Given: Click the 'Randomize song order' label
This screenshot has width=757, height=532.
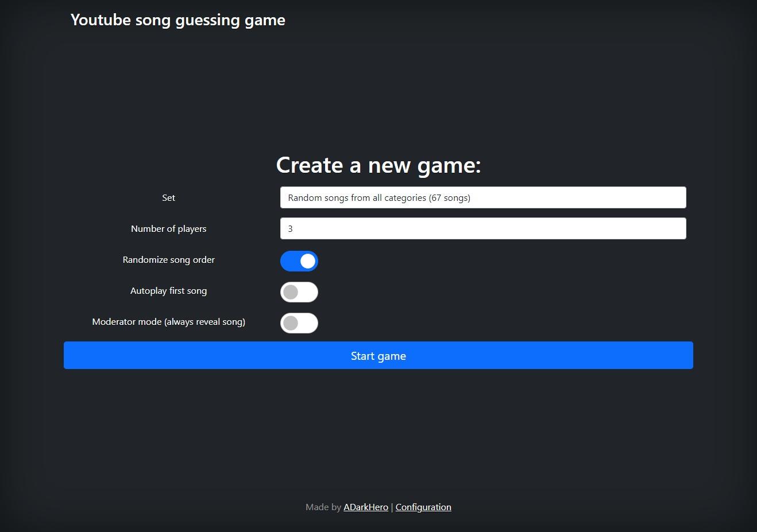Looking at the screenshot, I should coord(169,259).
